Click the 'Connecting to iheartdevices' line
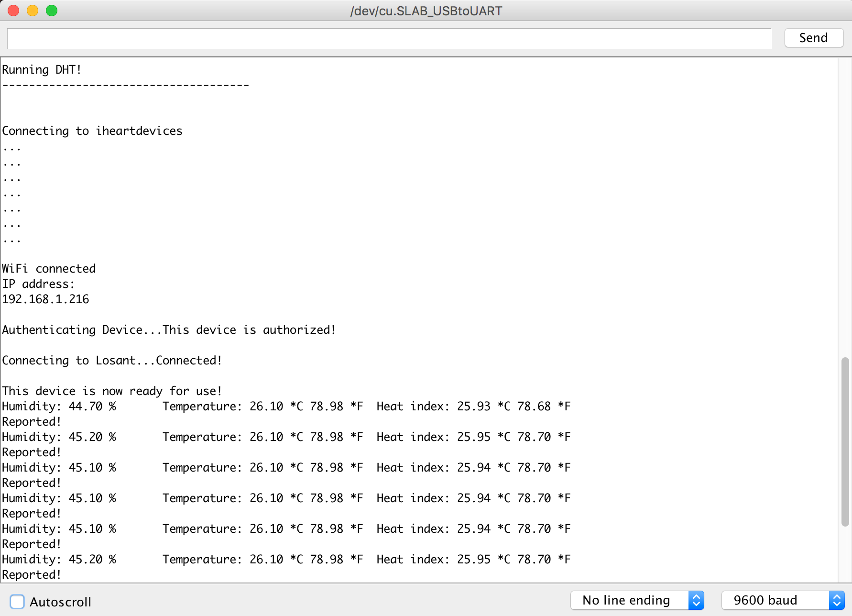The width and height of the screenshot is (852, 616). (x=92, y=131)
